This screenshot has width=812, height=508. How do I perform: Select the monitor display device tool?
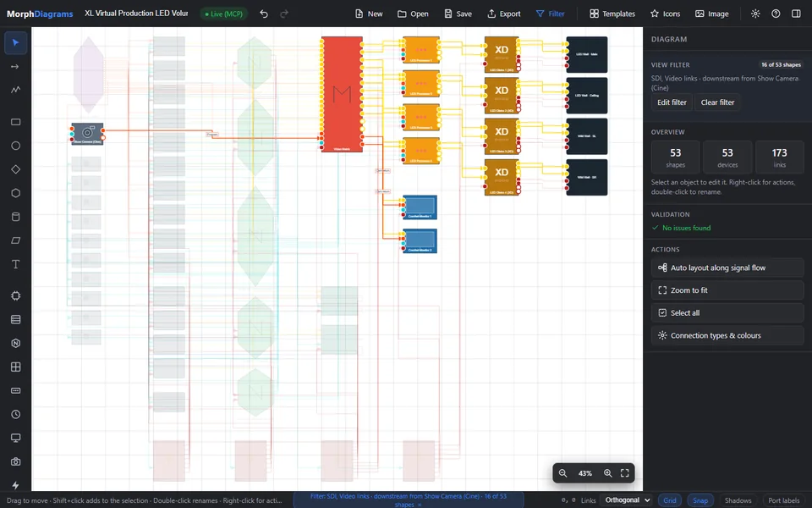pos(15,438)
